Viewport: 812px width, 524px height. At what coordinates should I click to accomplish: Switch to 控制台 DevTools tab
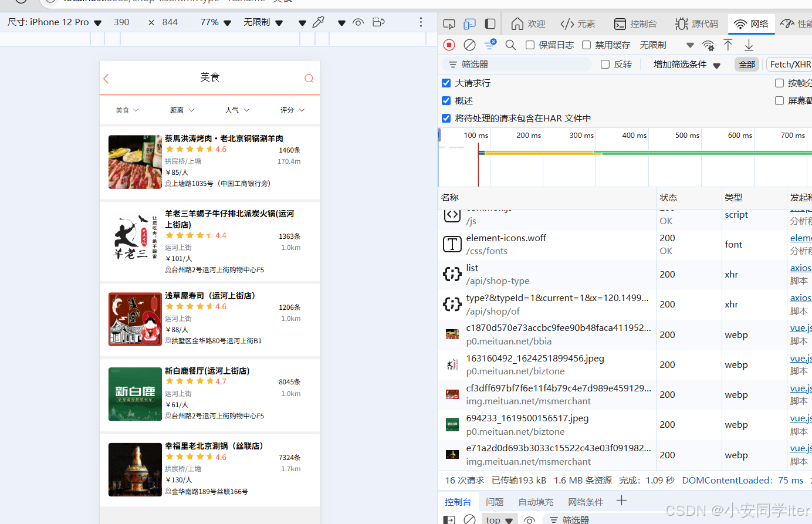pos(635,24)
